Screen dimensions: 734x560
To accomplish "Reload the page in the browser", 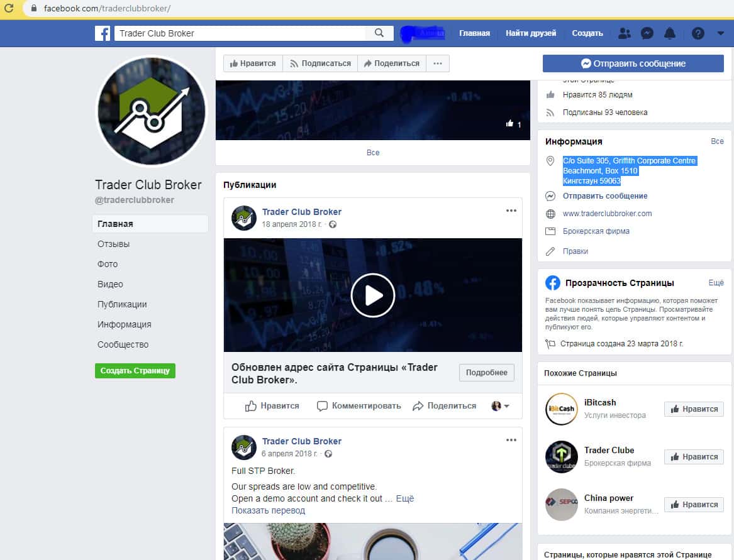I will (9, 8).
